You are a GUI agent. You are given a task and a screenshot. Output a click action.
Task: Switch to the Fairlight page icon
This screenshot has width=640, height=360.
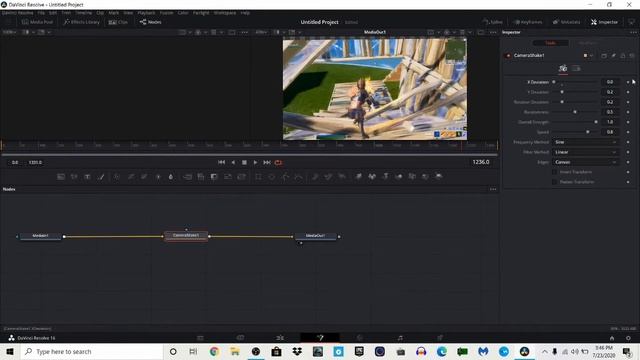click(400, 338)
